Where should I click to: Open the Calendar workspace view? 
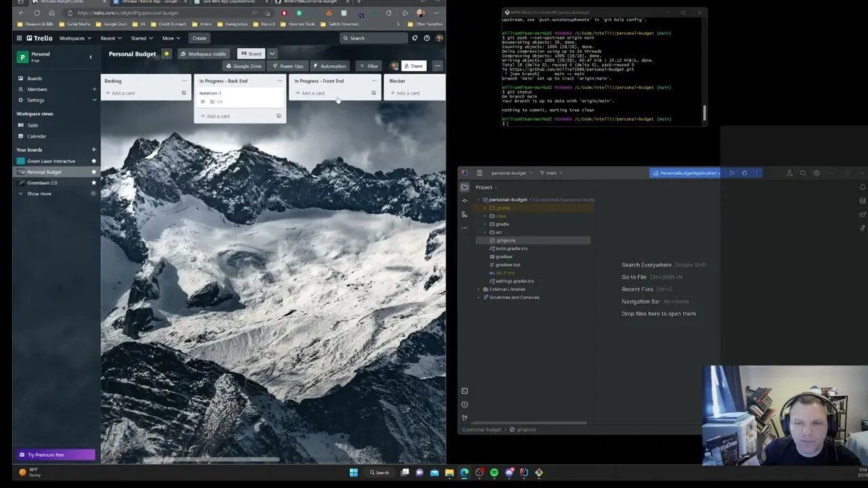click(x=37, y=136)
